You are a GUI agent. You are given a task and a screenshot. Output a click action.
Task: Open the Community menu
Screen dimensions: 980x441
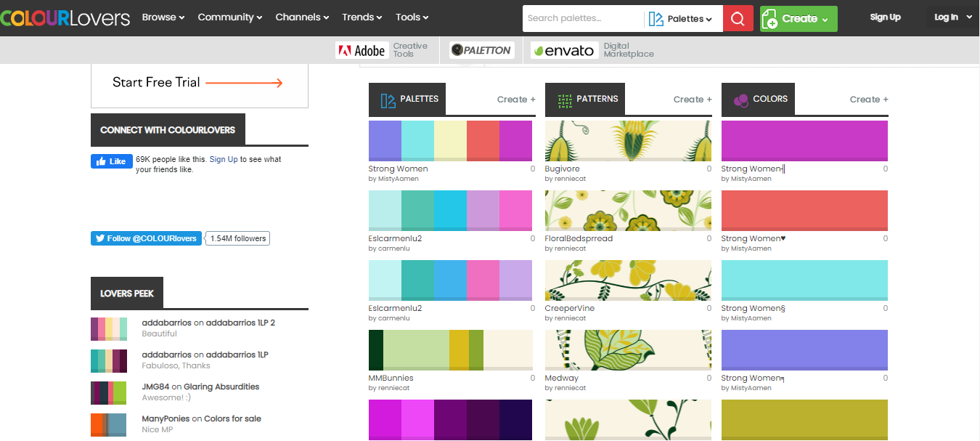pyautogui.click(x=231, y=17)
